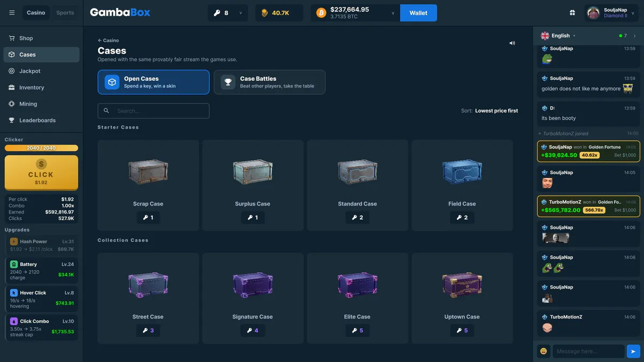Mute the sound with the speaker icon

[512, 43]
